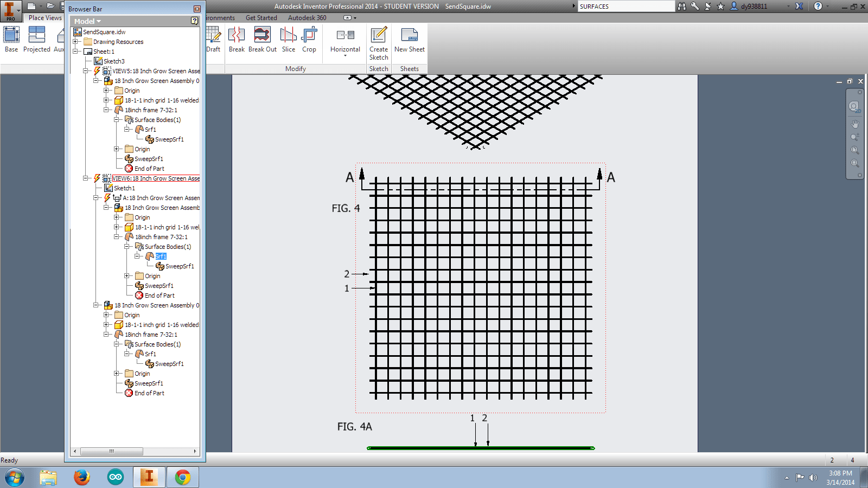Image resolution: width=868 pixels, height=488 pixels.
Task: Open the Autodesk 360 ribbon tab
Action: (307, 17)
